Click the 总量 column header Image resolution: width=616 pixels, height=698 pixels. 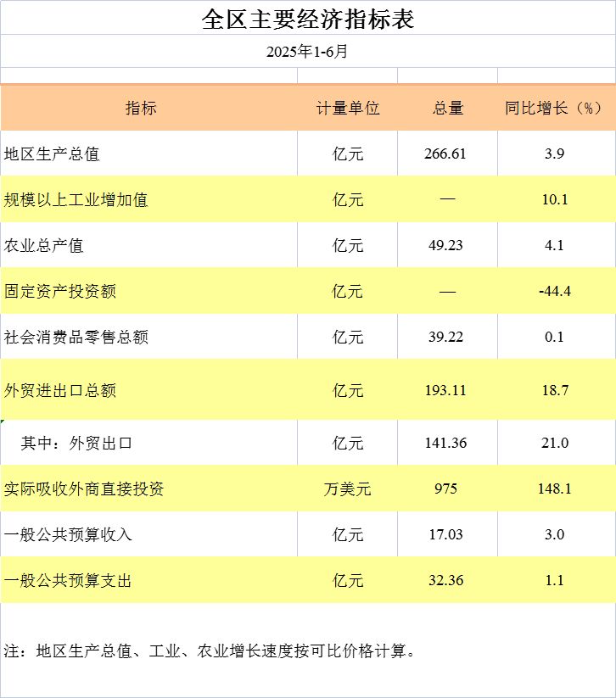click(x=447, y=109)
